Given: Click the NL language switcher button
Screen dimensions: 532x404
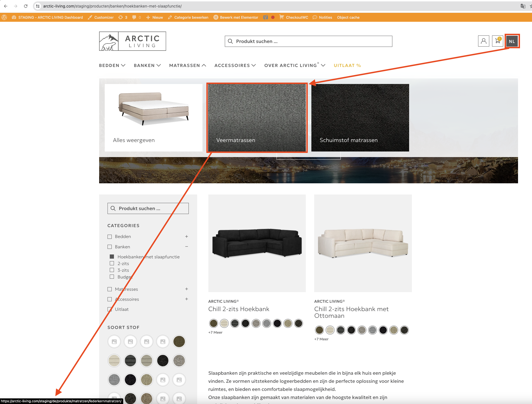Looking at the screenshot, I should (x=512, y=41).
